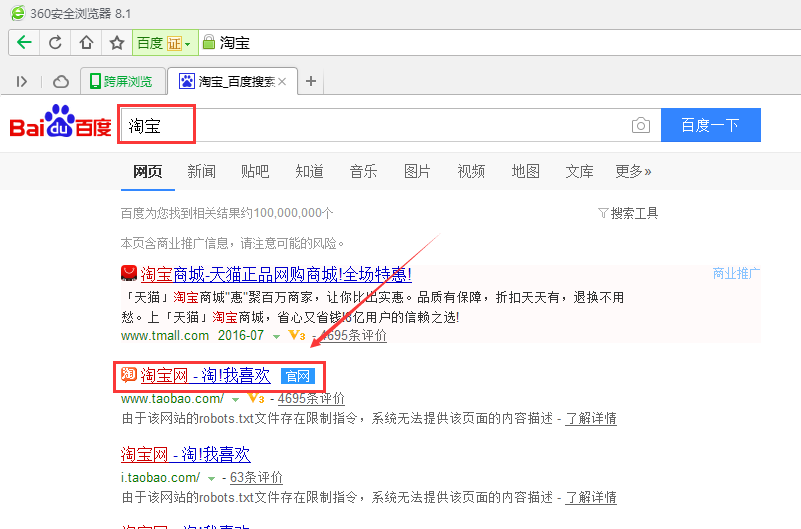This screenshot has height=529, width=801.
Task: Select the 图片 search category
Action: coord(417,172)
